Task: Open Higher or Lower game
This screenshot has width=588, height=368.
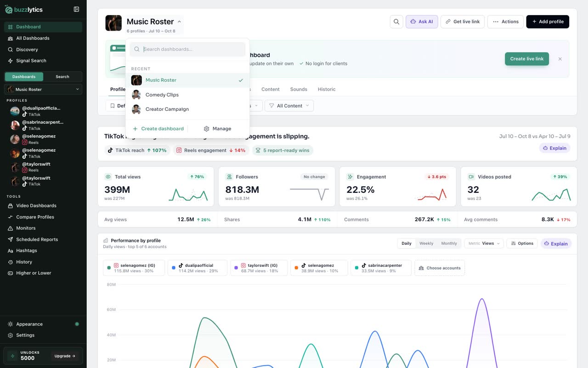Action: tap(43, 273)
